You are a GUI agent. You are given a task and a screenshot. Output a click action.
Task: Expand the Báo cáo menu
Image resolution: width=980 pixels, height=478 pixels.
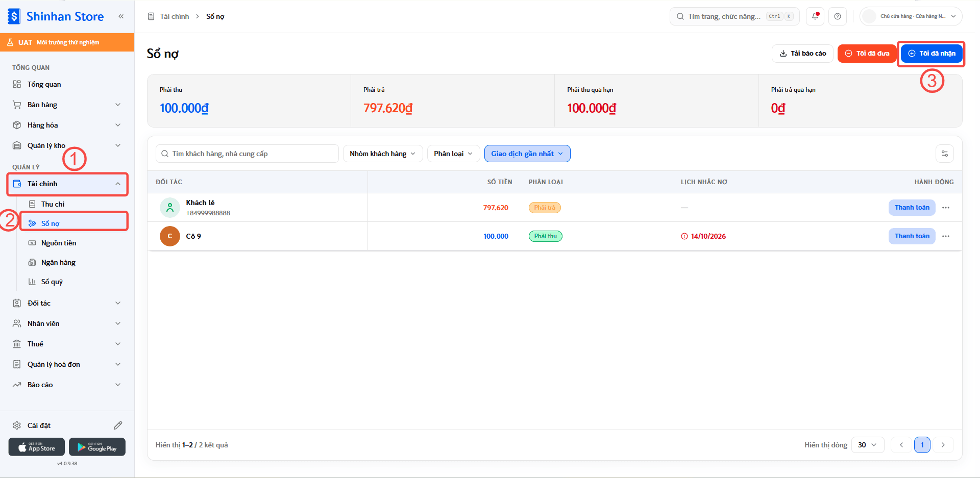tap(67, 385)
